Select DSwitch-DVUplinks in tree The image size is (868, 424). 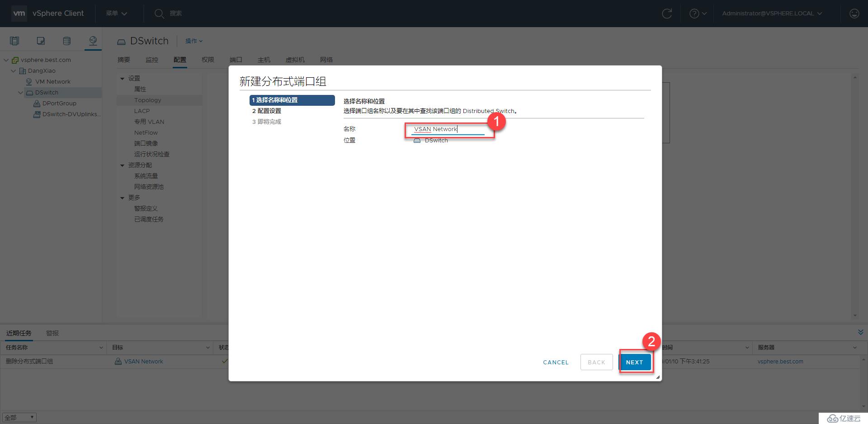pyautogui.click(x=71, y=114)
